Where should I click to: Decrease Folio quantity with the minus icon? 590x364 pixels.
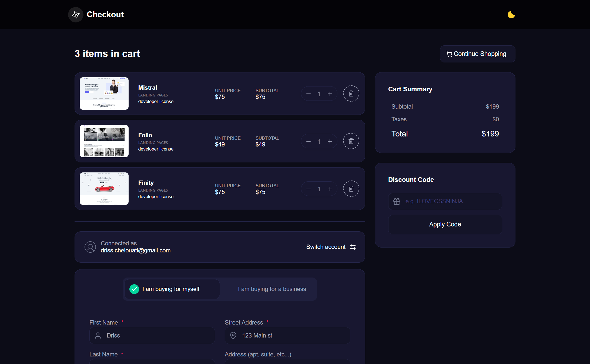tap(309, 141)
